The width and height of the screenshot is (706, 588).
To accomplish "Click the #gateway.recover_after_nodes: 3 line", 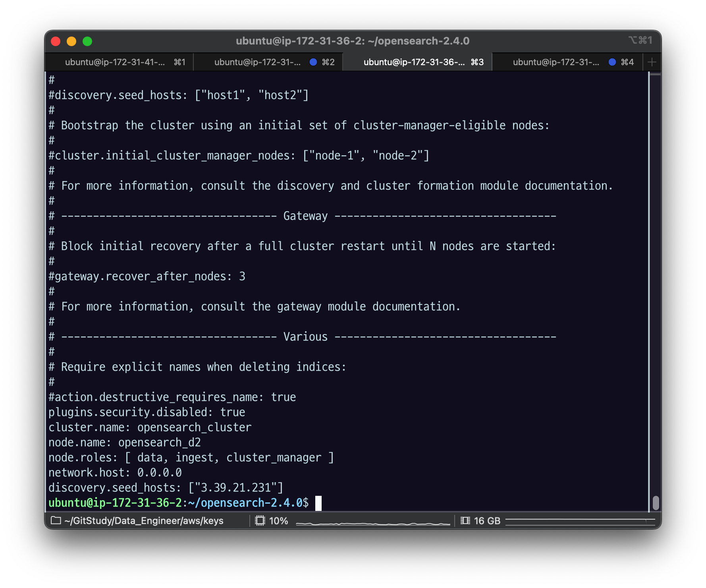I will [147, 276].
